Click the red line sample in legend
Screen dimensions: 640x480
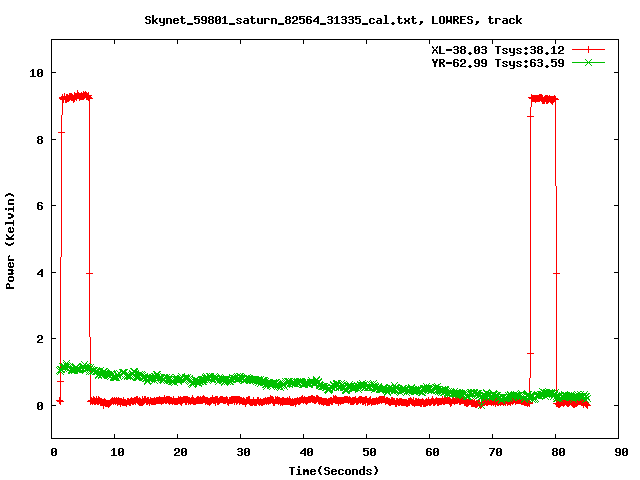588,50
